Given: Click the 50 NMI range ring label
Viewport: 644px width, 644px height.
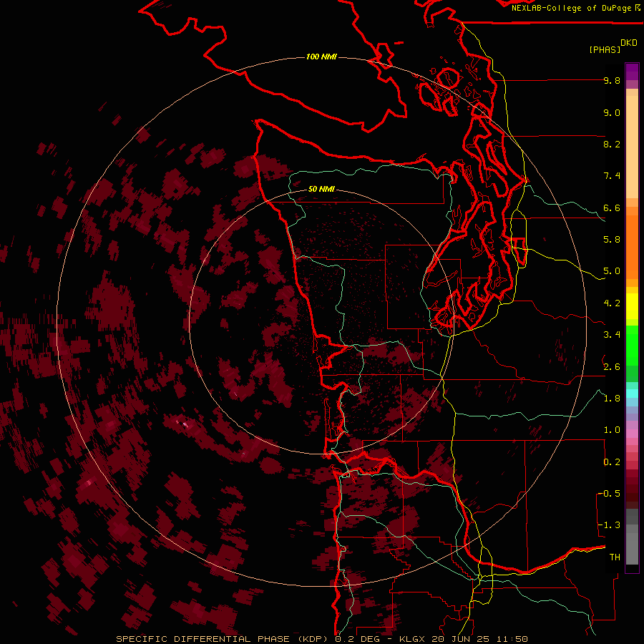Looking at the screenshot, I should (x=321, y=189).
